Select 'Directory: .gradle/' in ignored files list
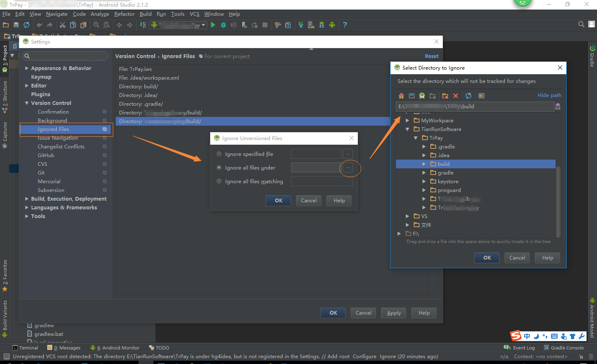Viewport: 597px width, 364px height. pos(141,104)
